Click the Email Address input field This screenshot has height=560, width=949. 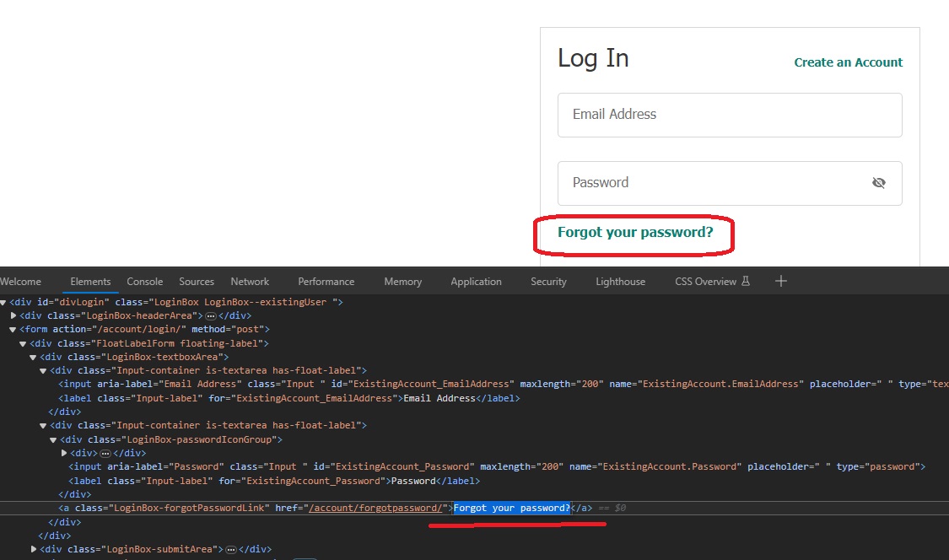click(x=730, y=114)
